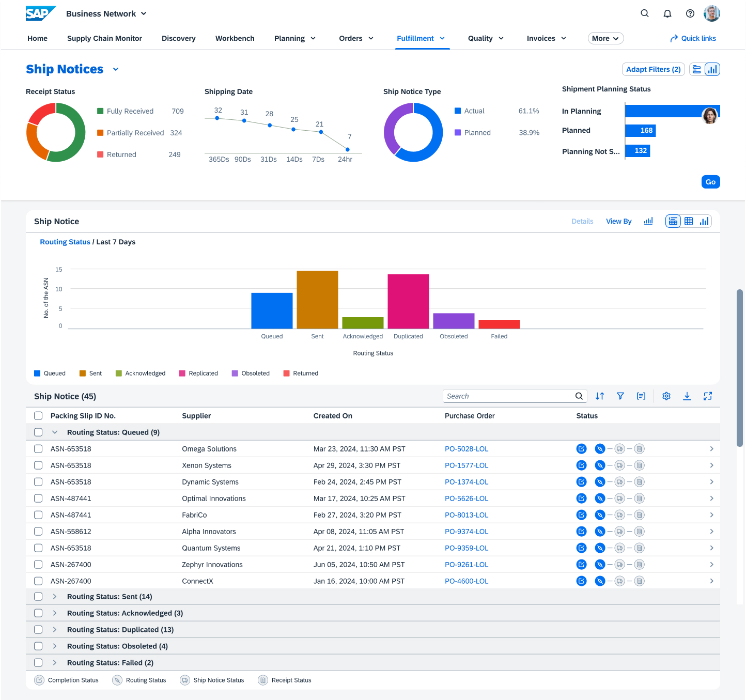746x700 pixels.
Task: Select the checkbox for FabriCo row
Action: (x=38, y=515)
